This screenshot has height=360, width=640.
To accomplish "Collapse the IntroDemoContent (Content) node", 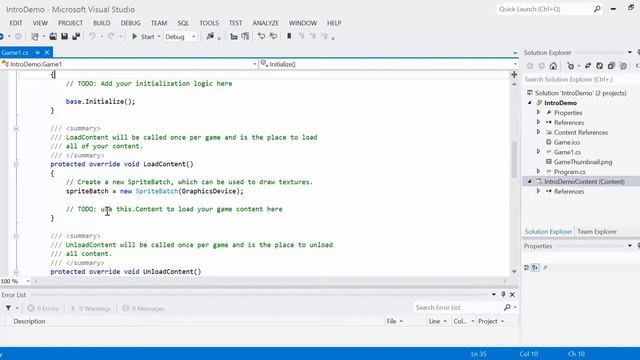I will 530,181.
